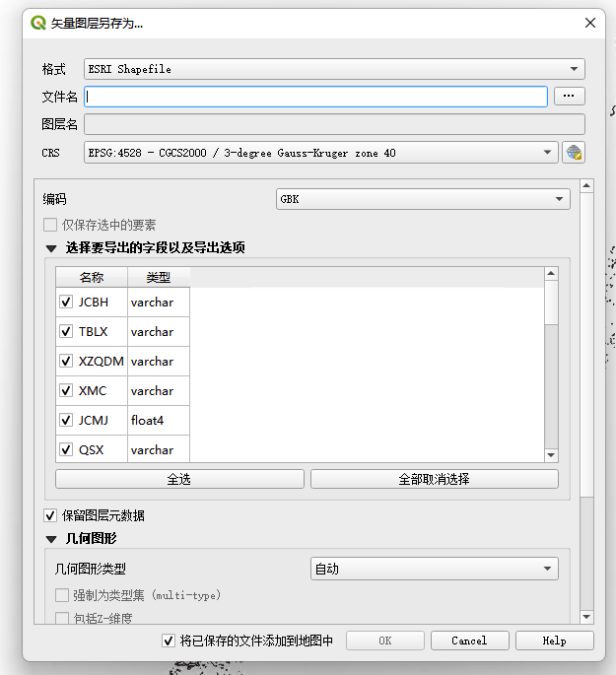Viewport: 616px width, 675px height.
Task: Click float4 type cell of JCMJ
Action: click(159, 420)
